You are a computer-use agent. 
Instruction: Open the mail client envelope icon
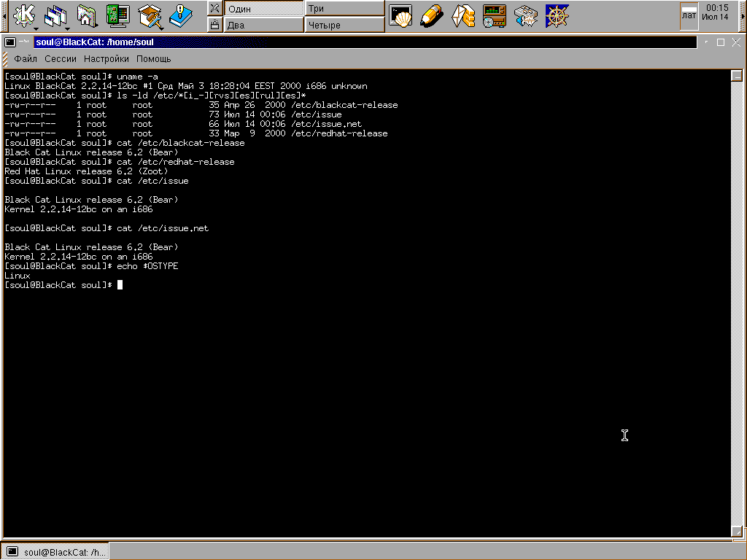[463, 16]
